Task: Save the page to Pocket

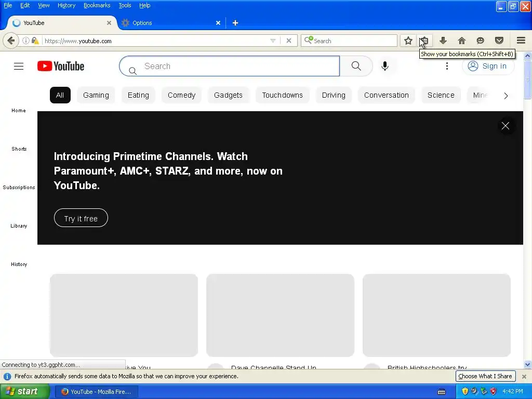Action: 499,41
